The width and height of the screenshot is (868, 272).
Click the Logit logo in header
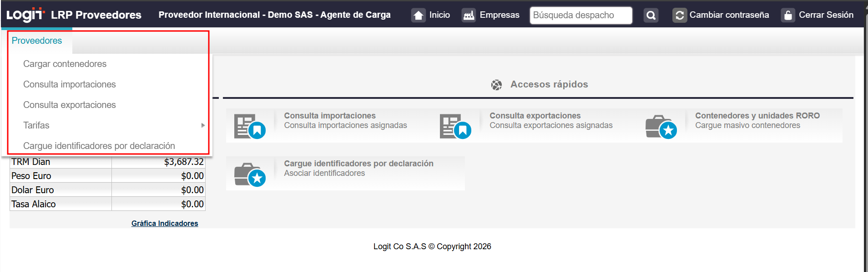25,15
